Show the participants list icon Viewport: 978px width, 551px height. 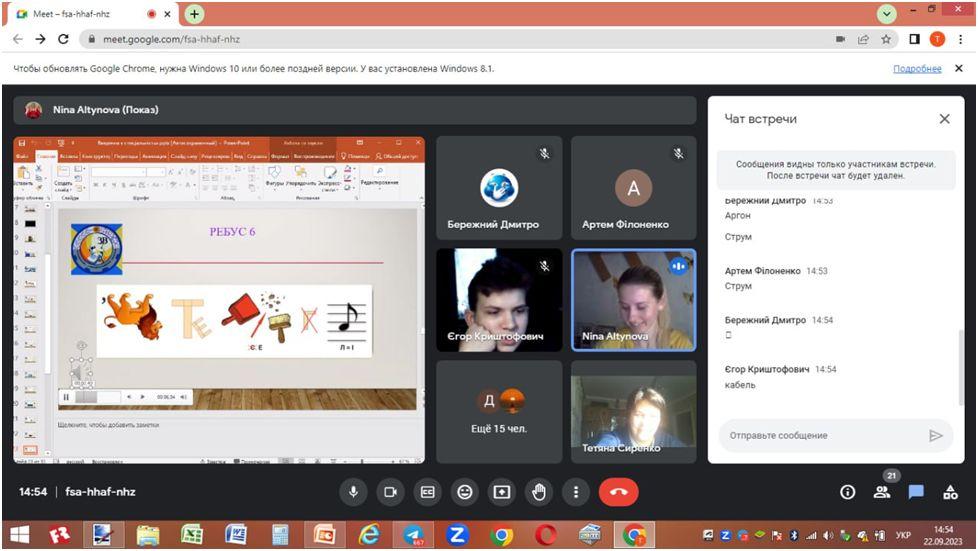pyautogui.click(x=882, y=492)
